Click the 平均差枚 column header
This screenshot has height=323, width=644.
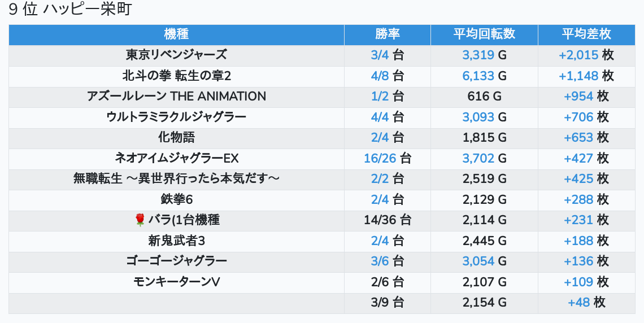pyautogui.click(x=586, y=34)
